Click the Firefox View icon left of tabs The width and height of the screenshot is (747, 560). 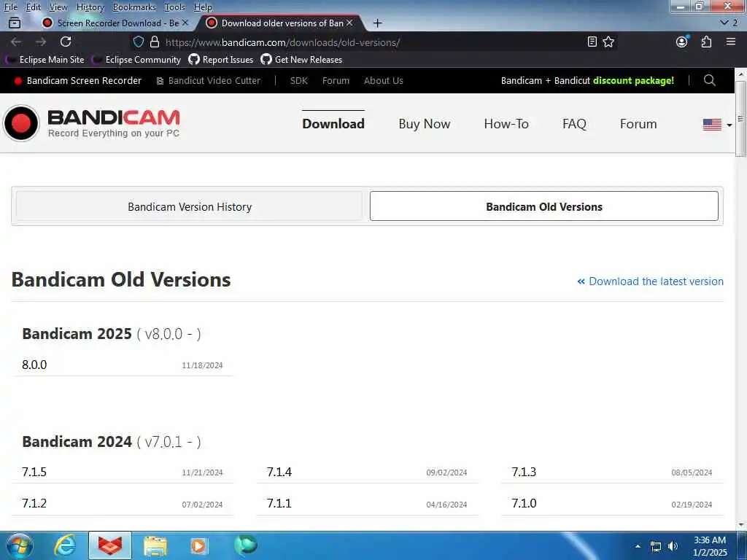[15, 23]
